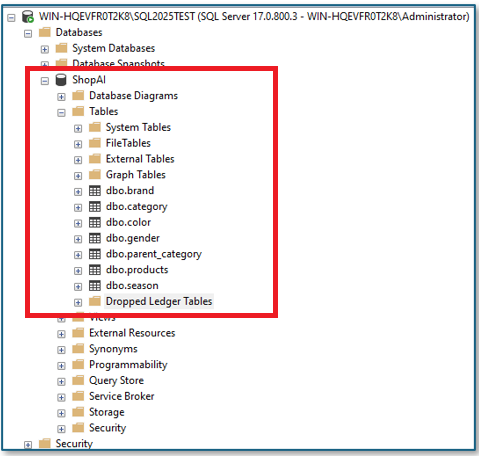
Task: Click the Tables folder icon
Action: pos(78,111)
